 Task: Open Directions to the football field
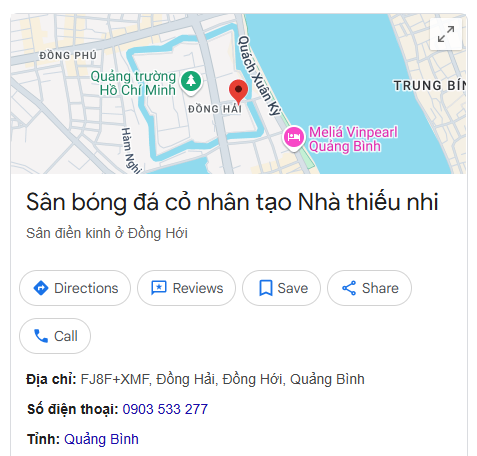point(75,288)
